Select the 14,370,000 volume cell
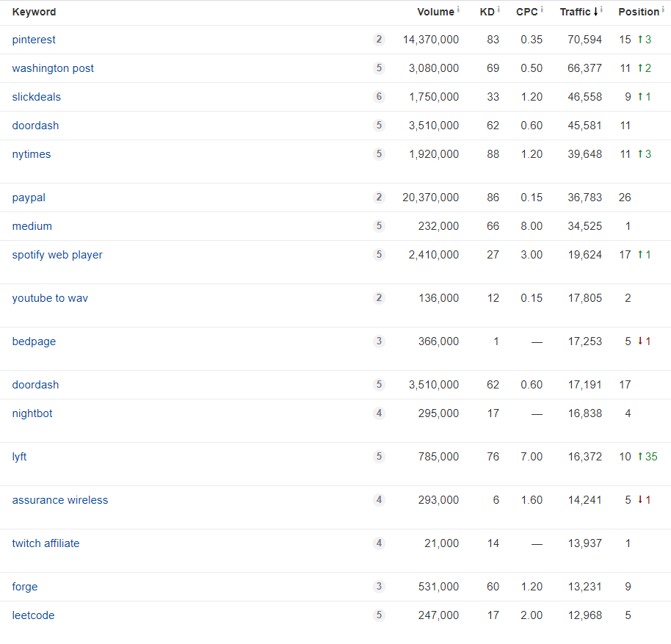The height and width of the screenshot is (644, 671). (430, 40)
